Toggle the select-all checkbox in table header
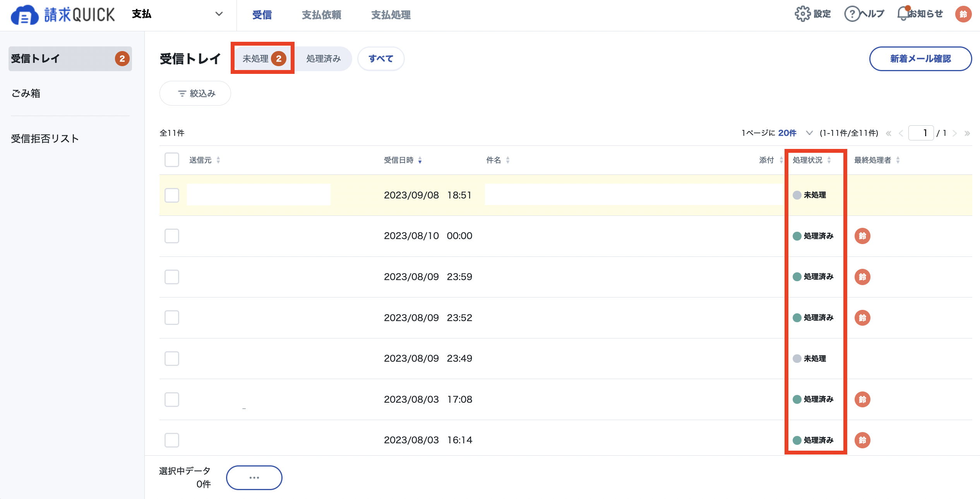Screen dimensions: 980x499 pos(172,160)
